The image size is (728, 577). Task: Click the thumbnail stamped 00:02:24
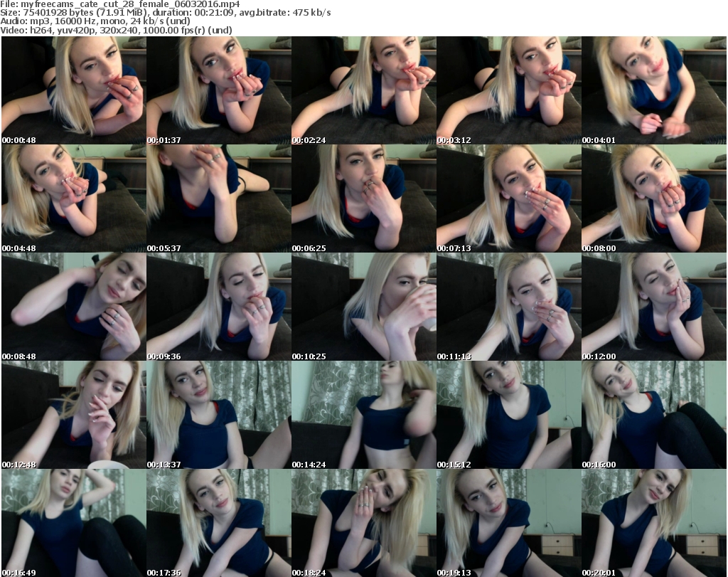pos(364,90)
